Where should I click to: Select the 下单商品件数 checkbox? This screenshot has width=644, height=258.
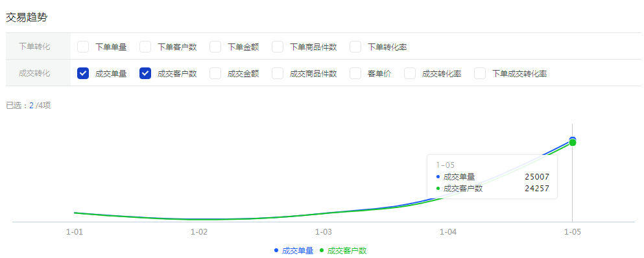(278, 47)
